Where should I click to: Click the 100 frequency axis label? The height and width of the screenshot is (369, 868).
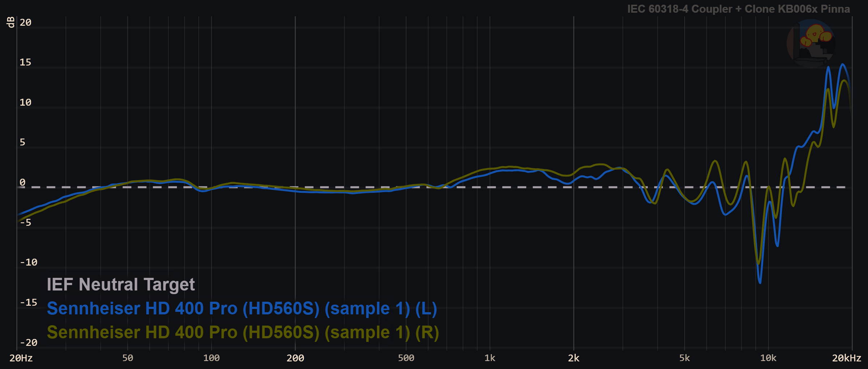coord(211,358)
